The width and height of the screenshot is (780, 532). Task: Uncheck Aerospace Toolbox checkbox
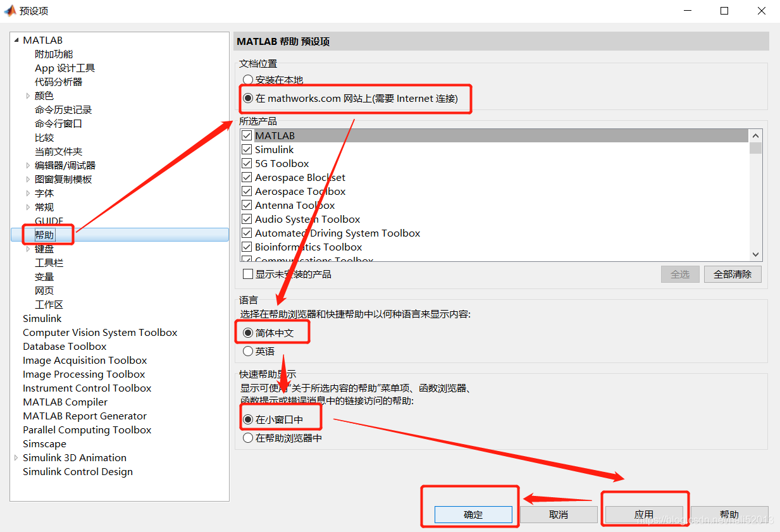[x=247, y=191]
